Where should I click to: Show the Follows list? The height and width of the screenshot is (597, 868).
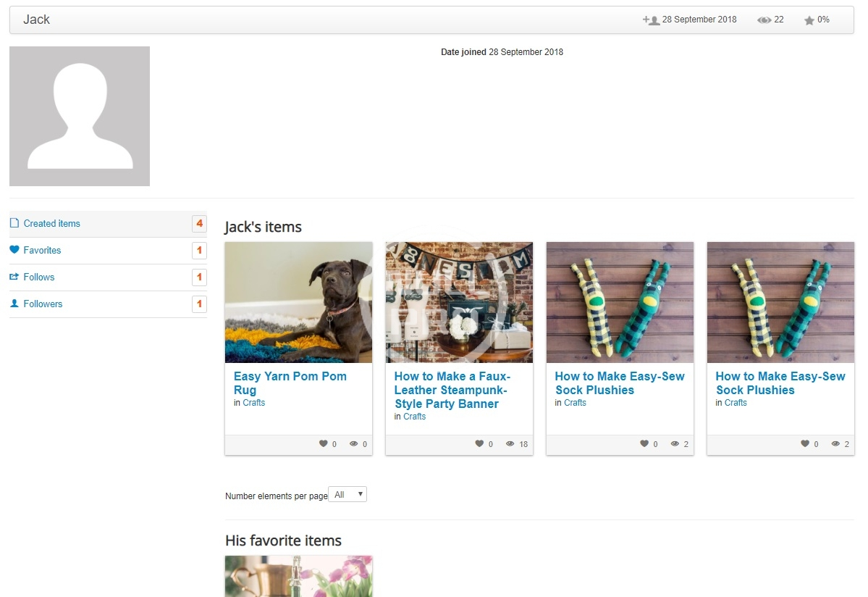(39, 277)
